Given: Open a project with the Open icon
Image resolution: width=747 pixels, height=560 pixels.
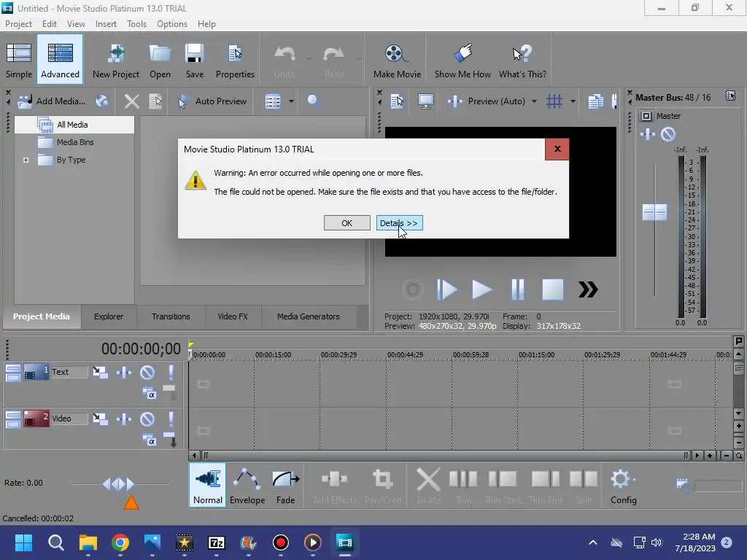Looking at the screenshot, I should point(160,60).
